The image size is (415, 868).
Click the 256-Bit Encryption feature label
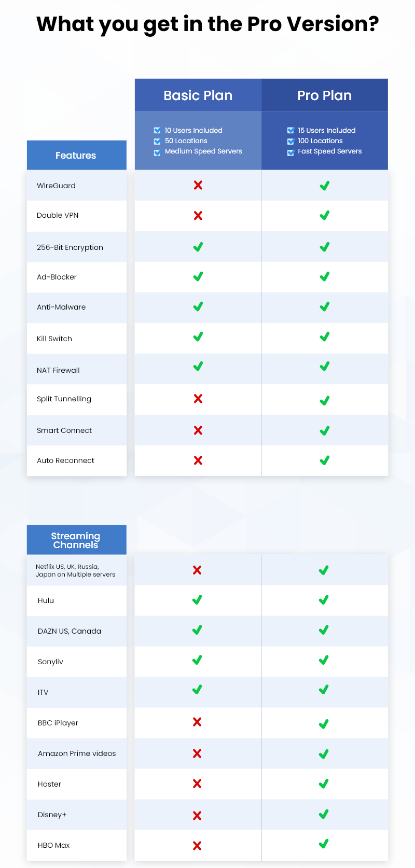coord(70,247)
